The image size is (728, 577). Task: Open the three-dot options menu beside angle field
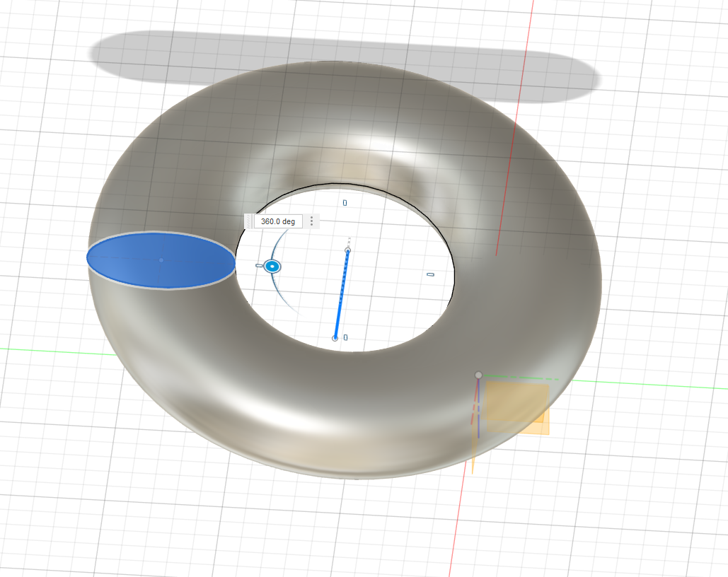pyautogui.click(x=311, y=221)
